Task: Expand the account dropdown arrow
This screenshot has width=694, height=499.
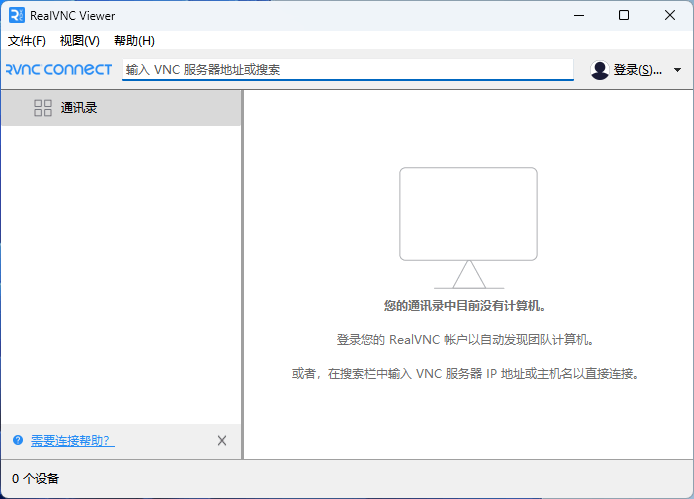Action: [677, 70]
